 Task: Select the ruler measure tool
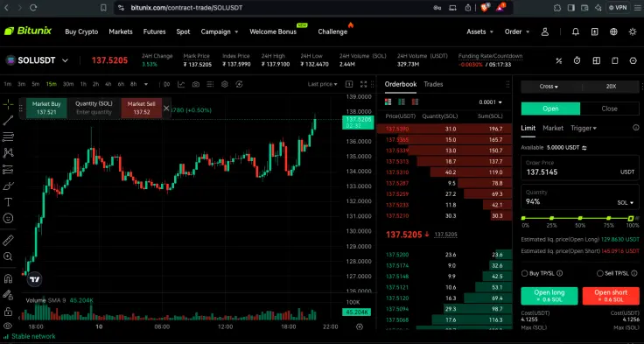[8, 240]
